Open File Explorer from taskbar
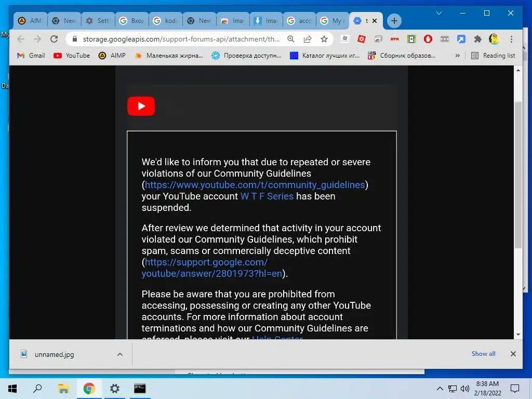Image resolution: width=532 pixels, height=399 pixels. pyautogui.click(x=63, y=389)
